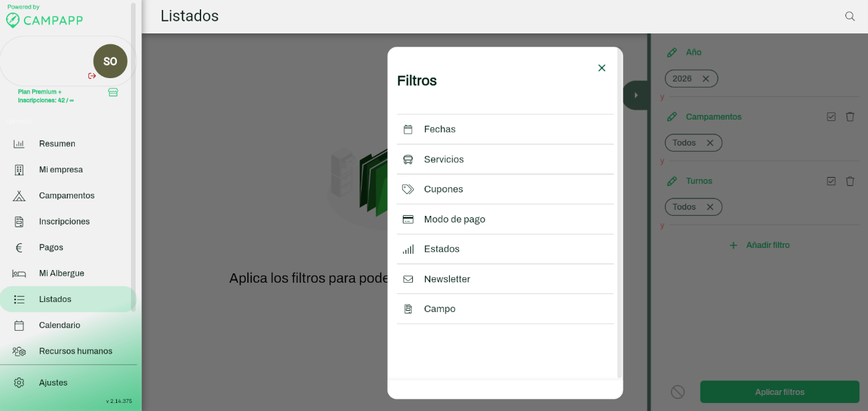868x411 pixels.
Task: Close the Filtros dialog with X
Action: 601,68
